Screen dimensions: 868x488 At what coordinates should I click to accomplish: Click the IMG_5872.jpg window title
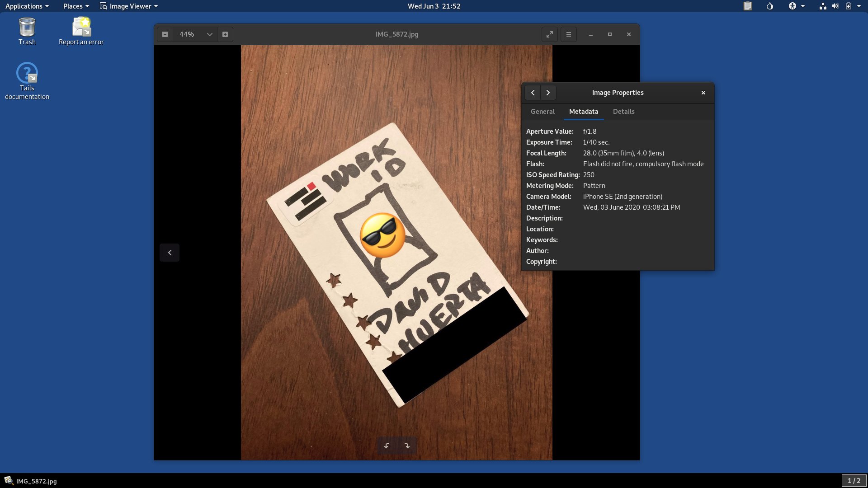click(x=396, y=34)
